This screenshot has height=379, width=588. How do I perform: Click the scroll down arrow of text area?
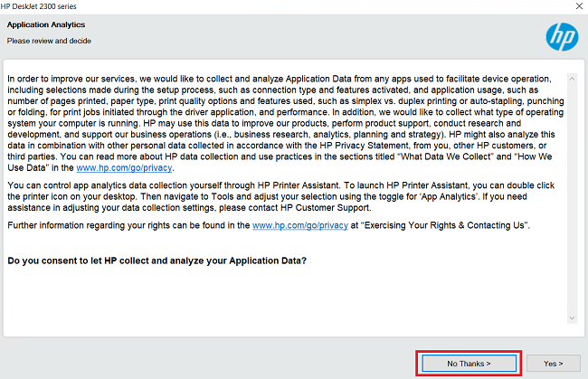572,317
